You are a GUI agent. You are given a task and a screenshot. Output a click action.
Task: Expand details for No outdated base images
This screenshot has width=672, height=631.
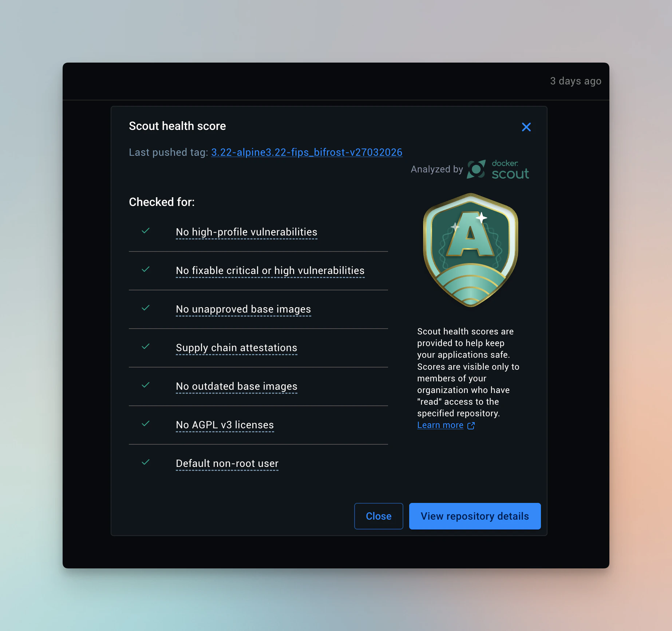[236, 386]
